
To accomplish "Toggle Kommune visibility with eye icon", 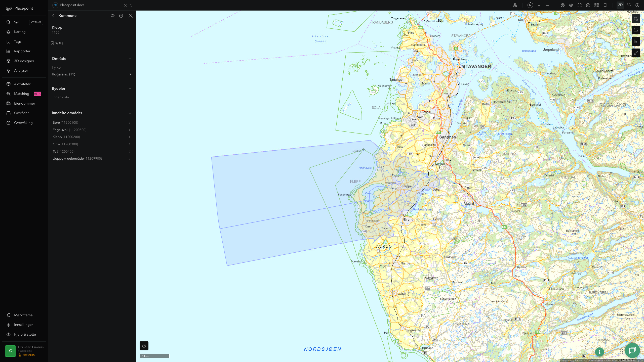I will (112, 16).
